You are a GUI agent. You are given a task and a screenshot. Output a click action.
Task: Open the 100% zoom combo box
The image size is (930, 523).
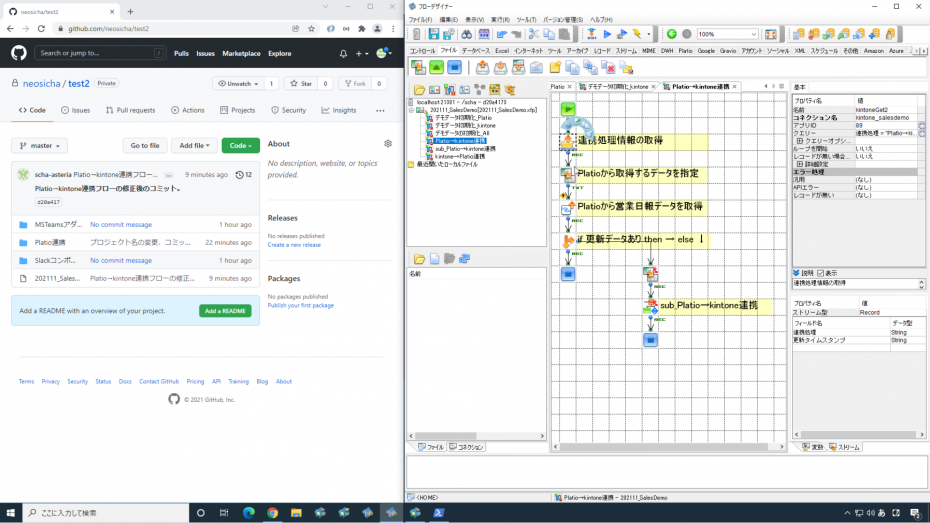[x=728, y=34]
